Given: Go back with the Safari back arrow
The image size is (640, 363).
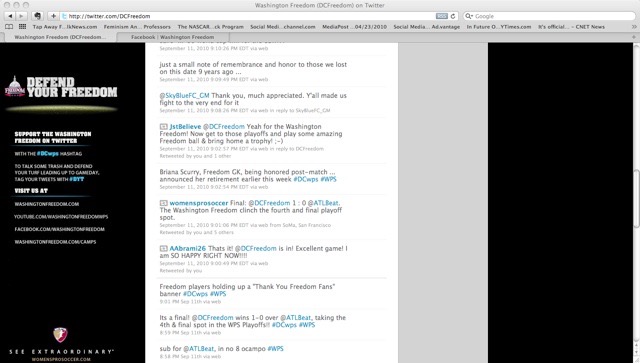Looking at the screenshot, I should [x=10, y=16].
